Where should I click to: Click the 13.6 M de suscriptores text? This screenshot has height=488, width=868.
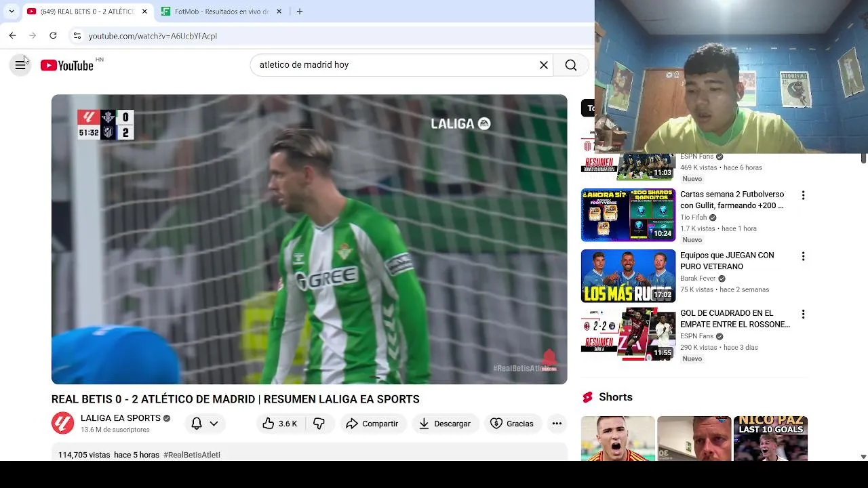pos(115,430)
